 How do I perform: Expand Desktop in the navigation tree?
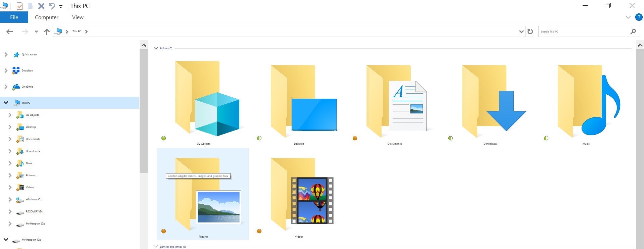(10, 127)
